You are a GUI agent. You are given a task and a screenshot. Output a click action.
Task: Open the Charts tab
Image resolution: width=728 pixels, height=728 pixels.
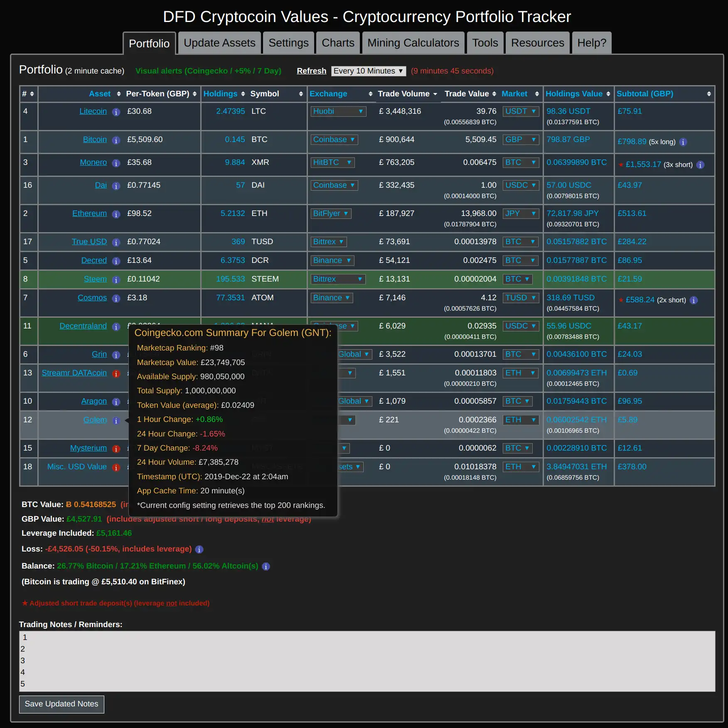[x=338, y=43]
